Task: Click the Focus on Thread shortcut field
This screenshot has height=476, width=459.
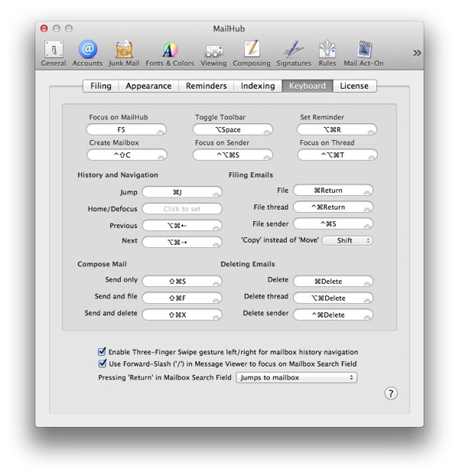Action: pos(337,155)
